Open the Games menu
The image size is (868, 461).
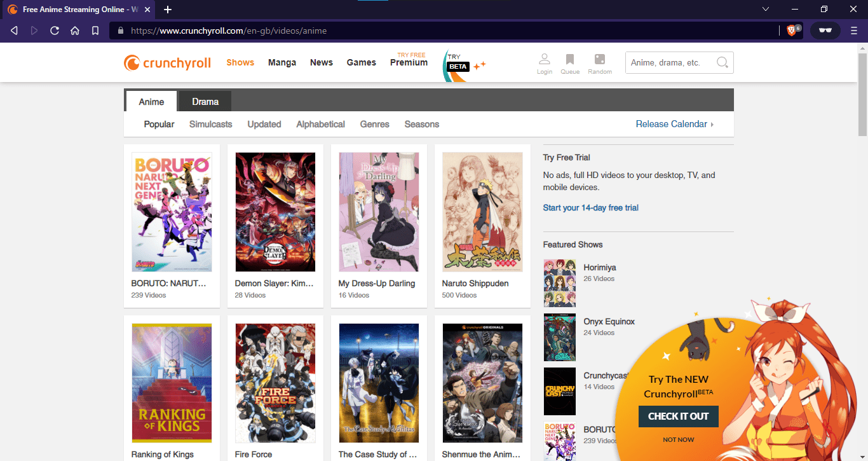click(362, 62)
